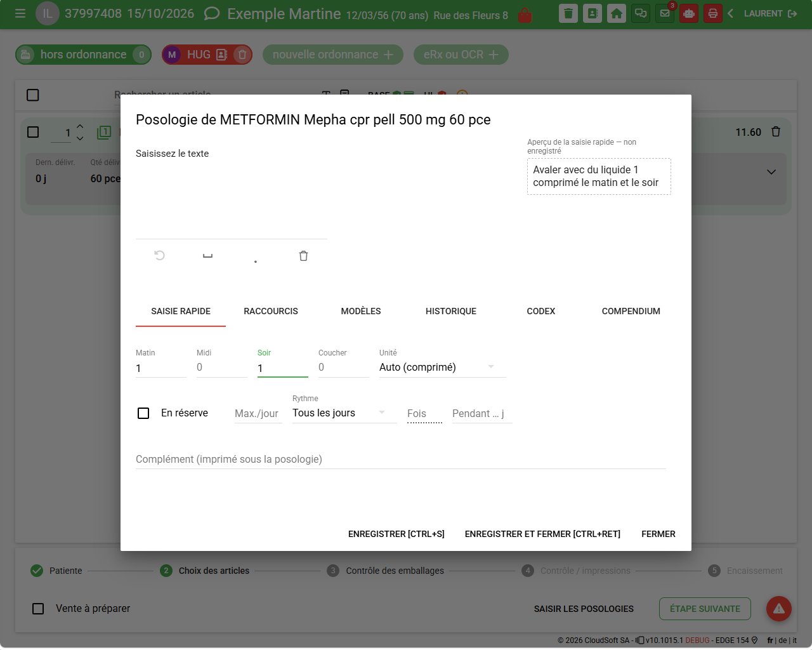Toggle the select-all articles checkbox
812x650 pixels.
[x=33, y=95]
